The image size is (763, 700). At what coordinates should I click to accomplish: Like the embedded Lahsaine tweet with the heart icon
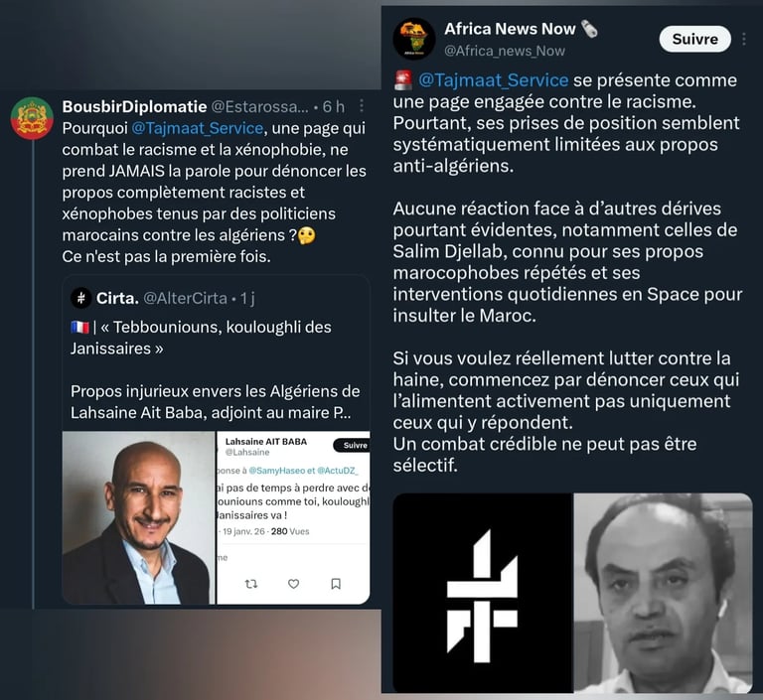point(293,583)
